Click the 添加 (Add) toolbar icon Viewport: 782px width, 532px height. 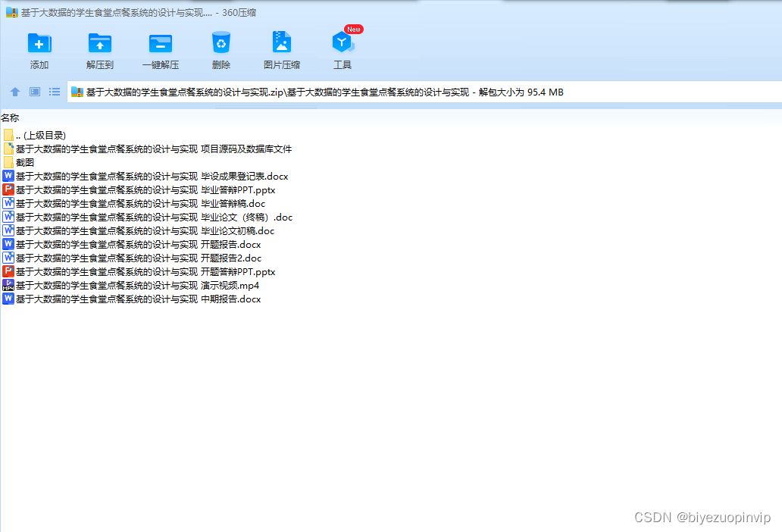pos(39,43)
